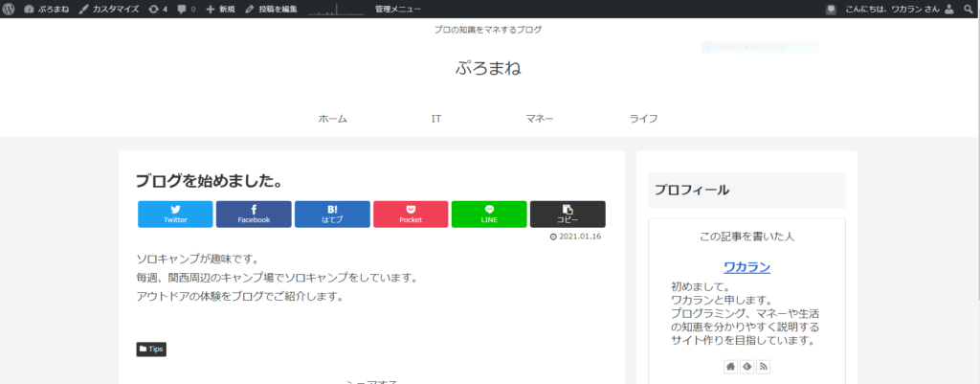The width and height of the screenshot is (980, 384).
Task: Click 投稿を編集 to edit this post
Action: point(271,10)
